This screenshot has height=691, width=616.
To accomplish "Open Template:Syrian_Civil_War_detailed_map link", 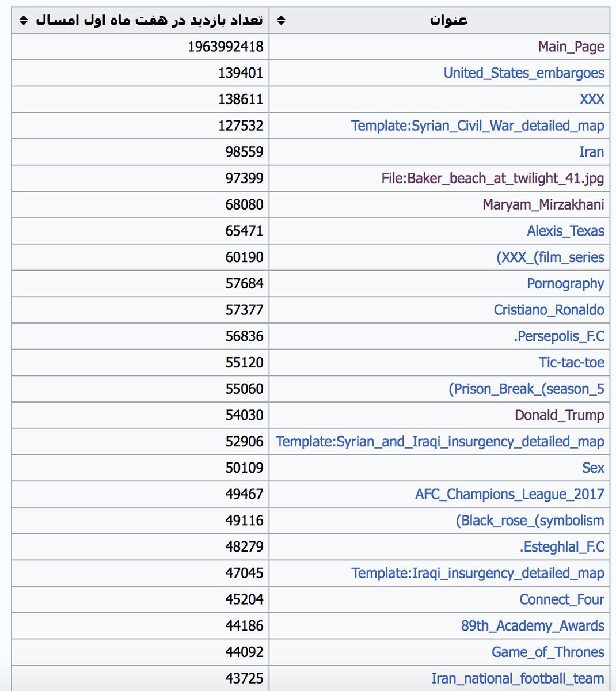I will click(x=478, y=126).
